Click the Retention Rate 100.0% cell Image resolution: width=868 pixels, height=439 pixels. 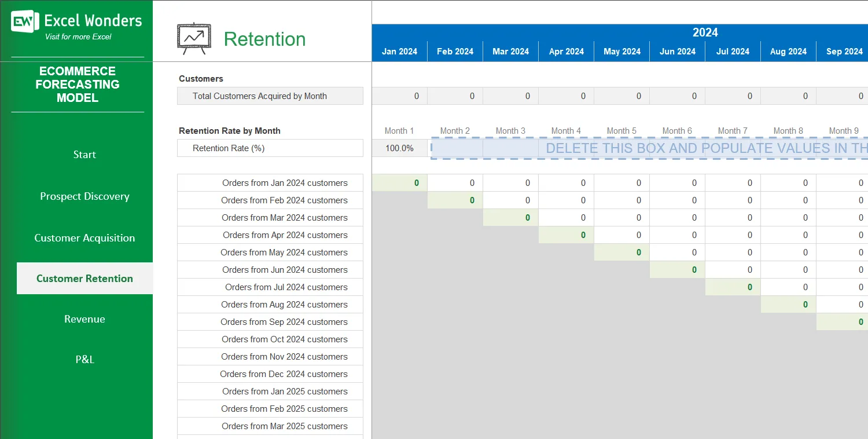[399, 148]
